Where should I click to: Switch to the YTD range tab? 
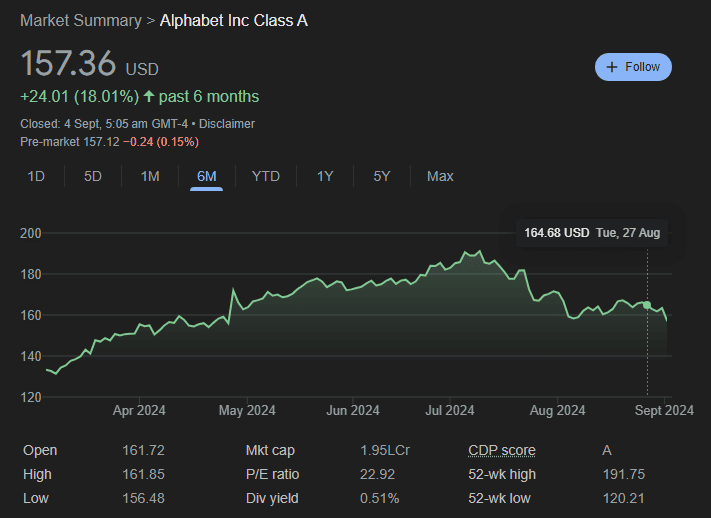266,176
